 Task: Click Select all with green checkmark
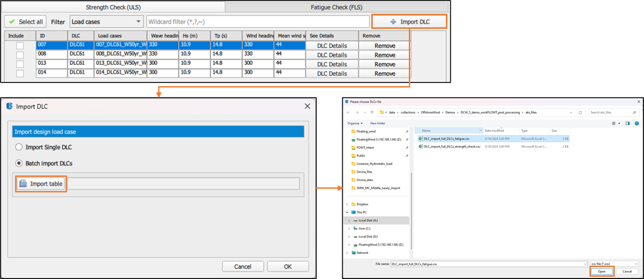26,22
